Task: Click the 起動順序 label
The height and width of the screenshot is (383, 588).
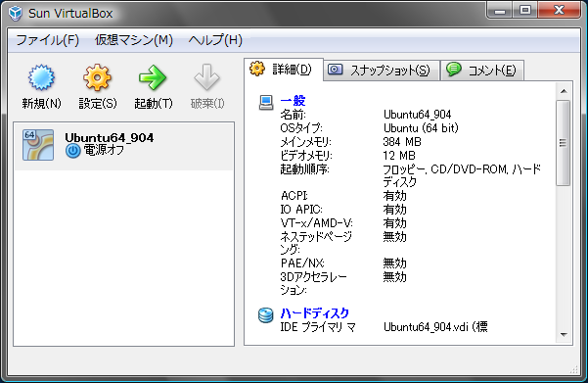Action: 304,169
